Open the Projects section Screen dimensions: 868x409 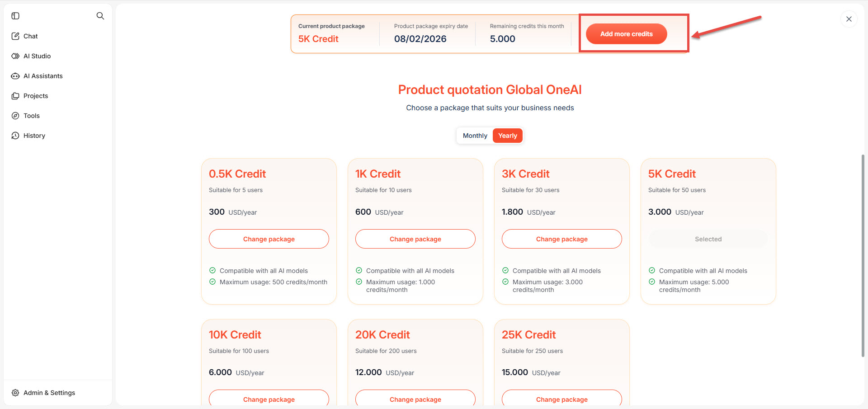[35, 96]
